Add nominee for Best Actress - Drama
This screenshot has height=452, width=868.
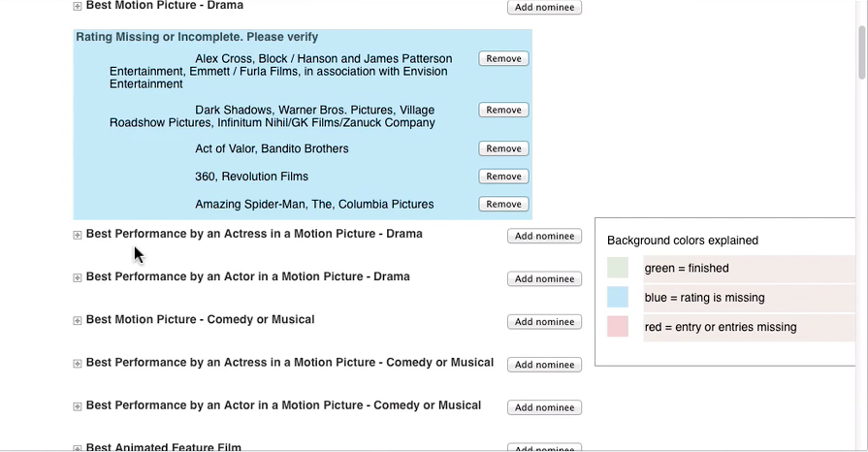[544, 237]
